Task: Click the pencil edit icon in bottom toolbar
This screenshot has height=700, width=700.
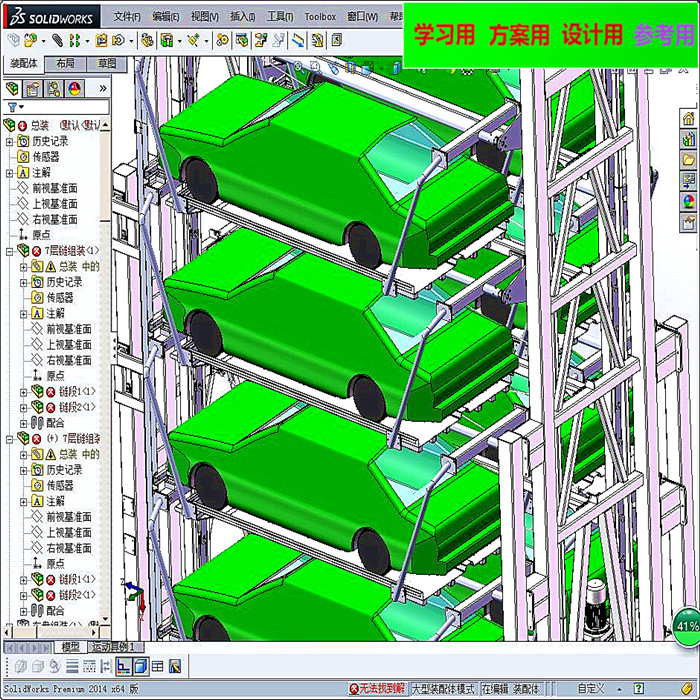Action: point(175,667)
